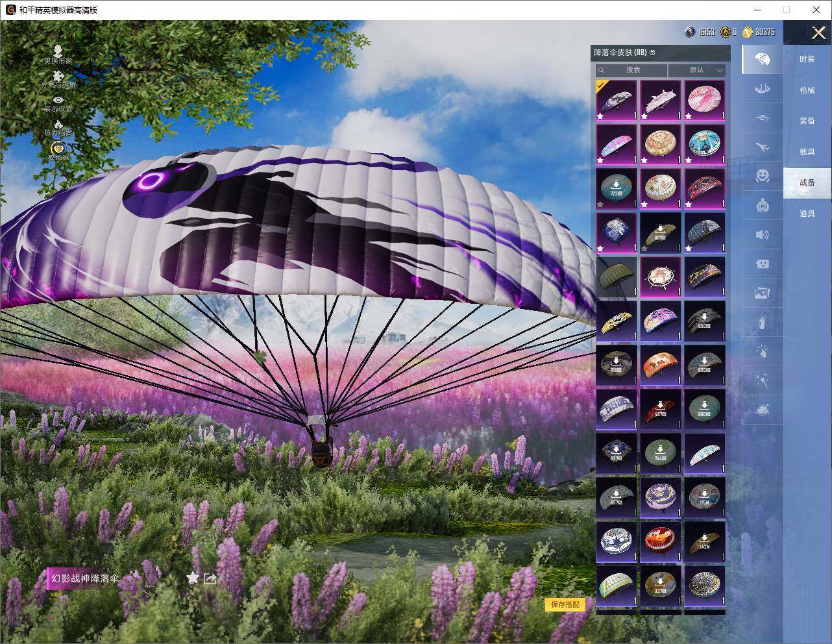Open the 热力档案 flame icon
832x644 pixels.
pos(58,127)
